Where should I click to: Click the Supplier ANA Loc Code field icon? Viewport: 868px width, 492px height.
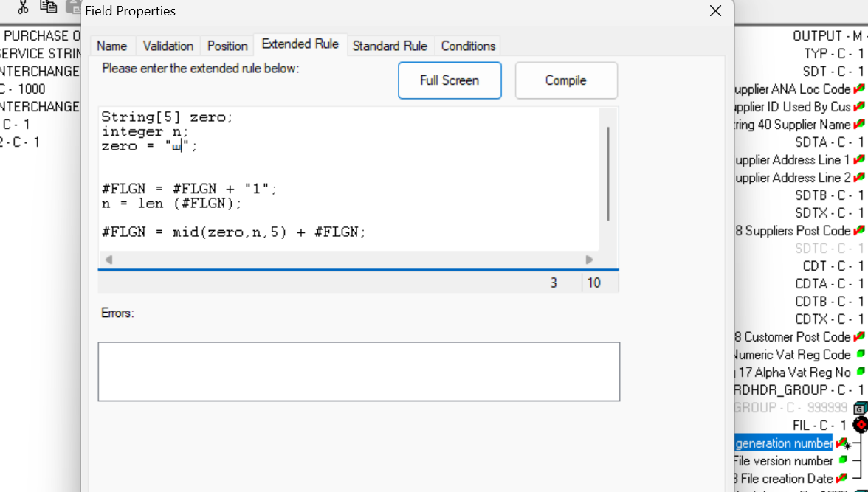(858, 89)
